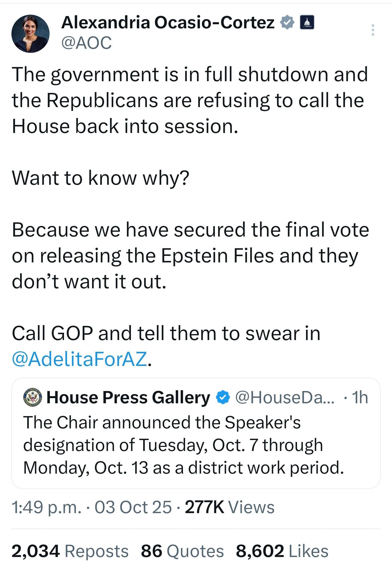392x563 pixels.
Task: Click the Alexandria Ocasio-Cortez display name
Action: pyautogui.click(x=168, y=22)
